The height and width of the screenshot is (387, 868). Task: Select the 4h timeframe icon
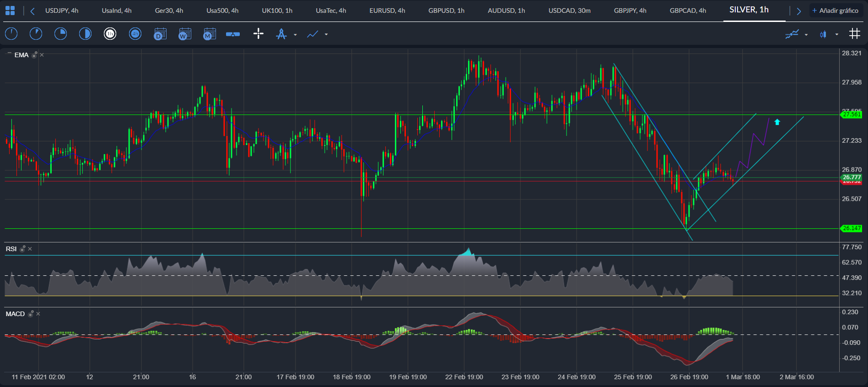[x=135, y=34]
